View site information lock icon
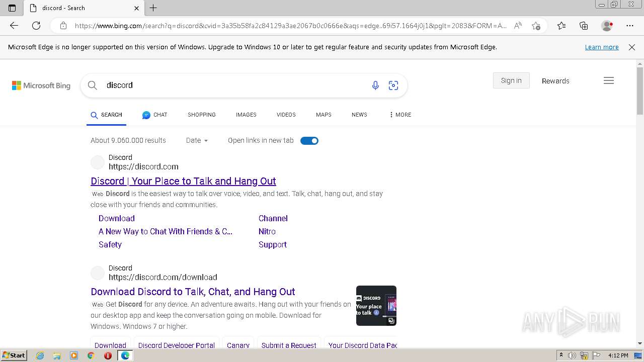 tap(63, 26)
